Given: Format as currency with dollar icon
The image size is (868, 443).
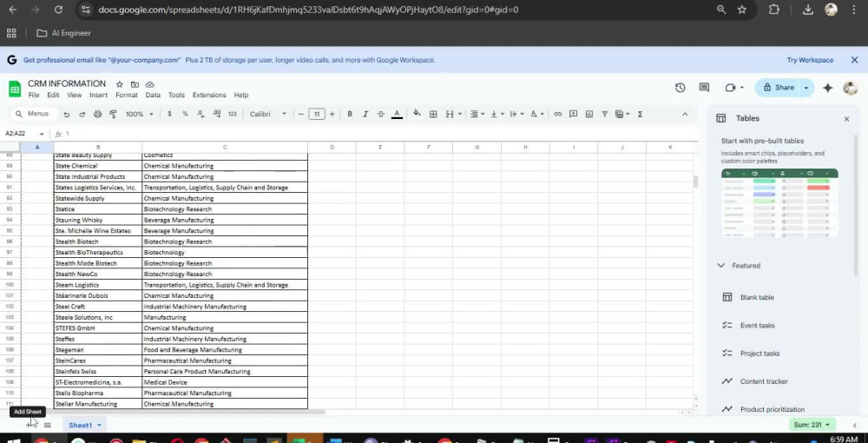Looking at the screenshot, I should (169, 114).
